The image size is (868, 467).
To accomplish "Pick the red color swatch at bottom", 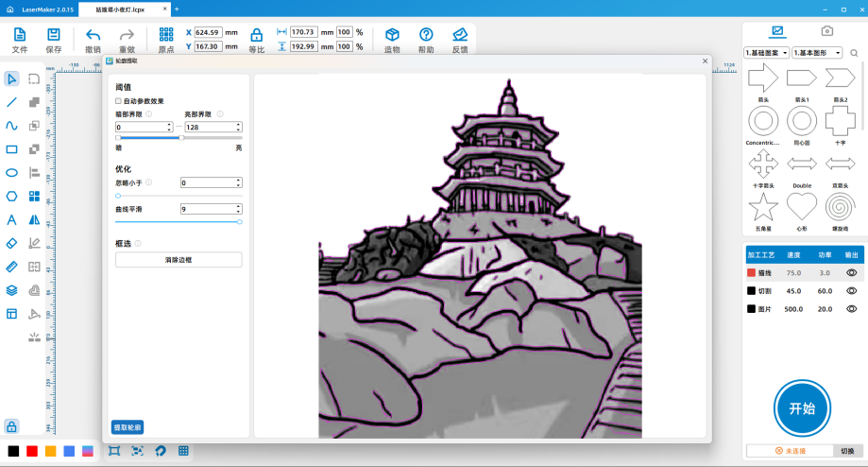I will coord(32,451).
